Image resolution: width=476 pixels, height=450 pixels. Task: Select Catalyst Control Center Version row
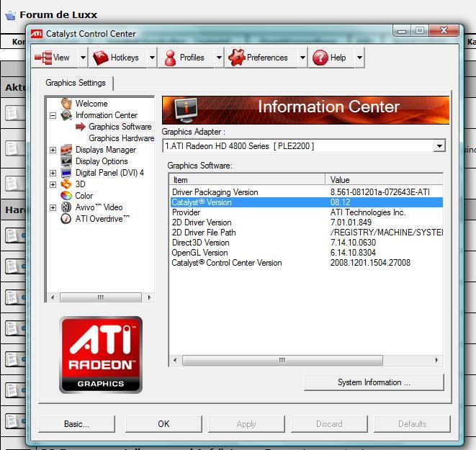tap(306, 263)
